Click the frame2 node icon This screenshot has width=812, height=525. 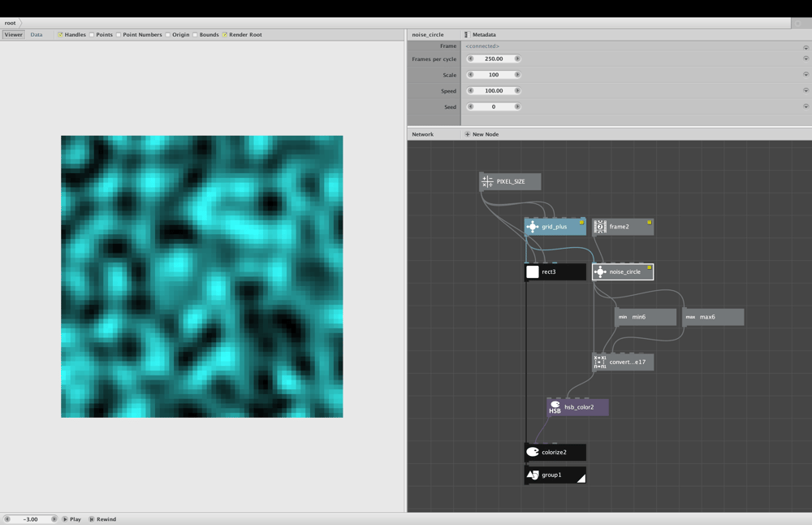tap(600, 227)
